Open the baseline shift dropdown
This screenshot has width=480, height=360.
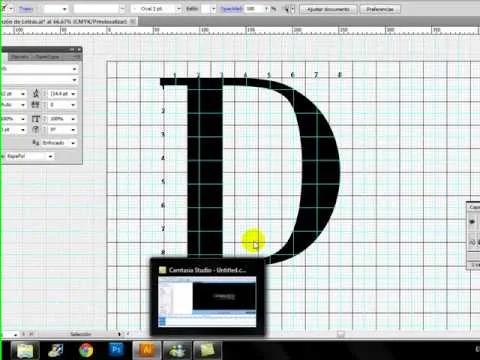coord(23,130)
